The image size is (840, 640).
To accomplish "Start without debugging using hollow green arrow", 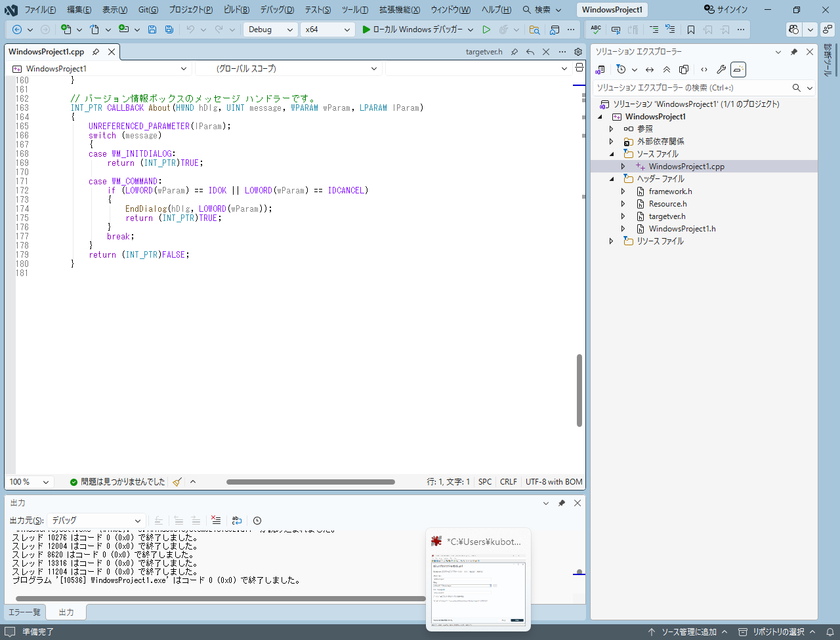I will click(486, 30).
